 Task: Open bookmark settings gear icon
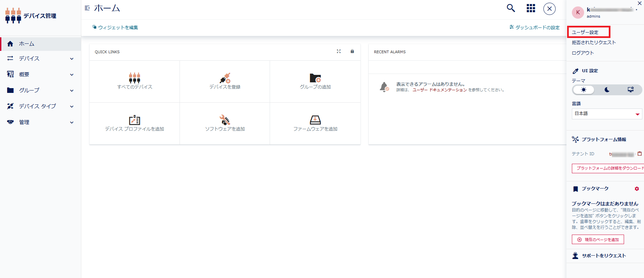637,189
